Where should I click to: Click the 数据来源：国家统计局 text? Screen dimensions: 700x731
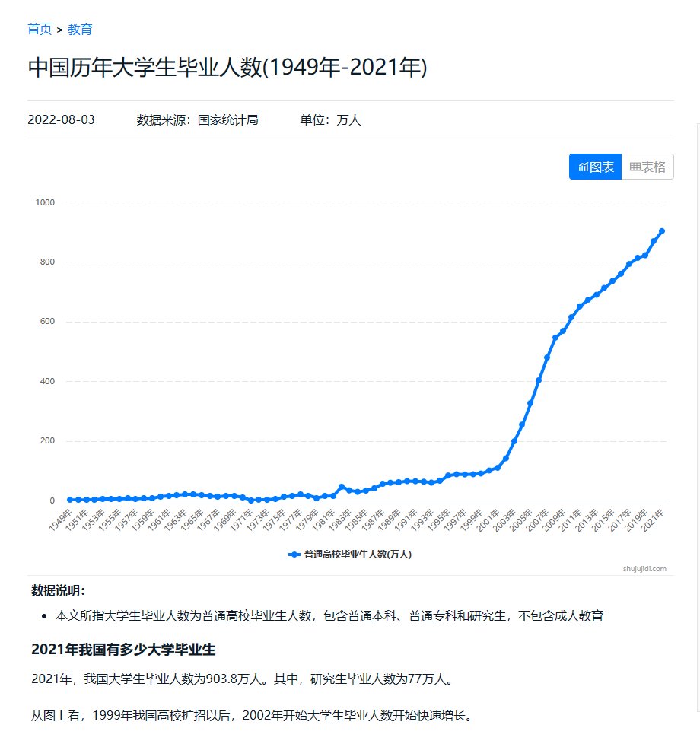point(197,119)
